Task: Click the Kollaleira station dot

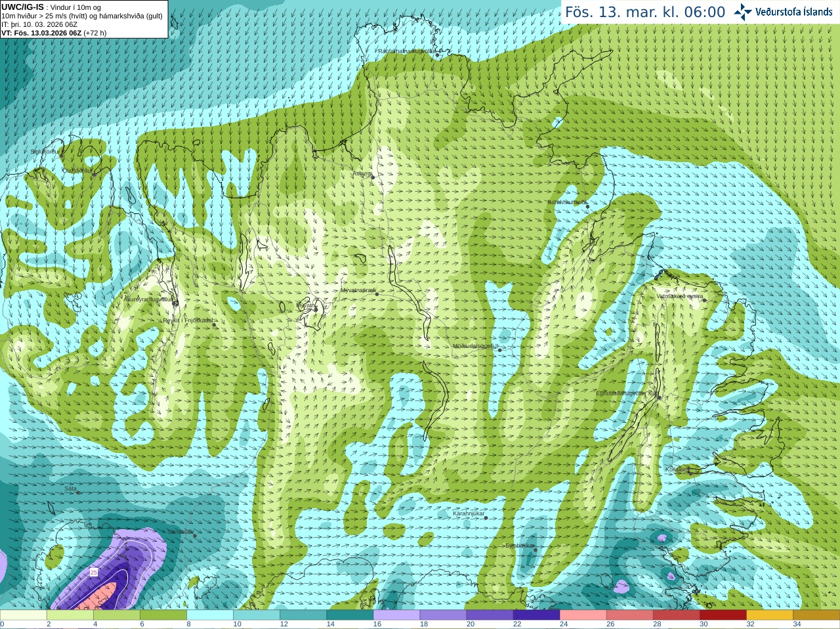Action: tap(691, 472)
